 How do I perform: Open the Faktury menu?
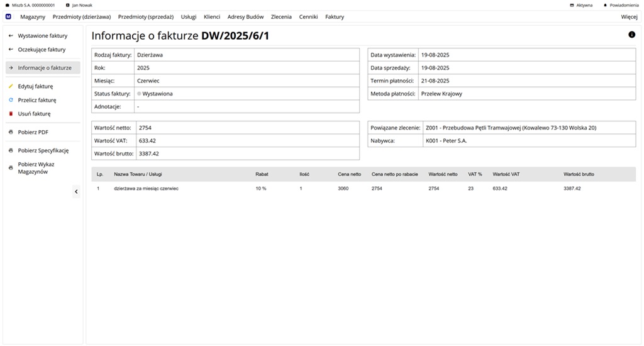(335, 17)
